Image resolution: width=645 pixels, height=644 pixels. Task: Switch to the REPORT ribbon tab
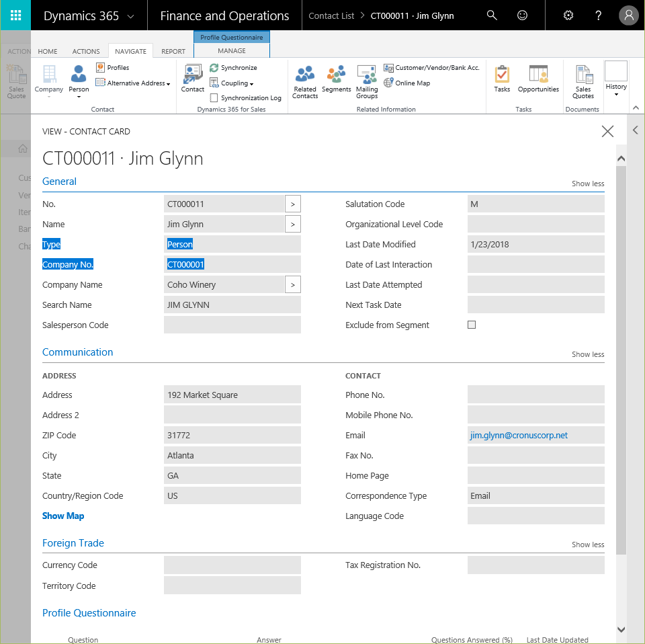(173, 52)
